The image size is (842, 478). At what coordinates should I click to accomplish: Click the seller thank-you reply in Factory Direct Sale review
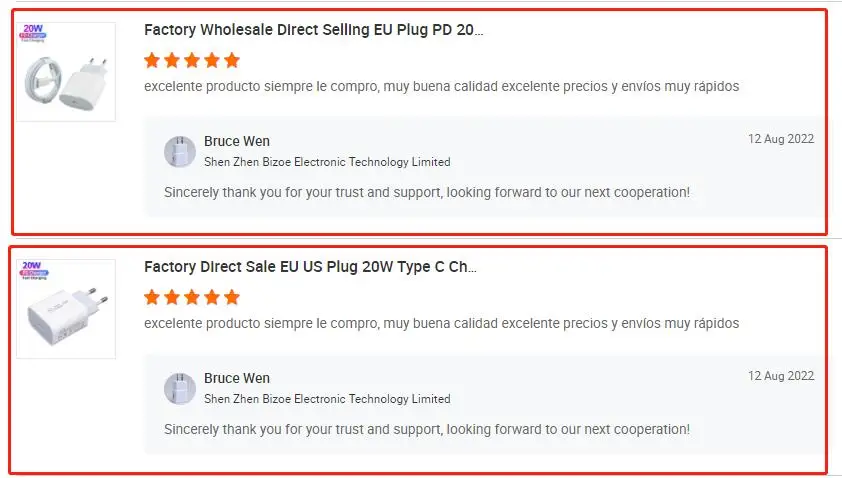coord(426,429)
